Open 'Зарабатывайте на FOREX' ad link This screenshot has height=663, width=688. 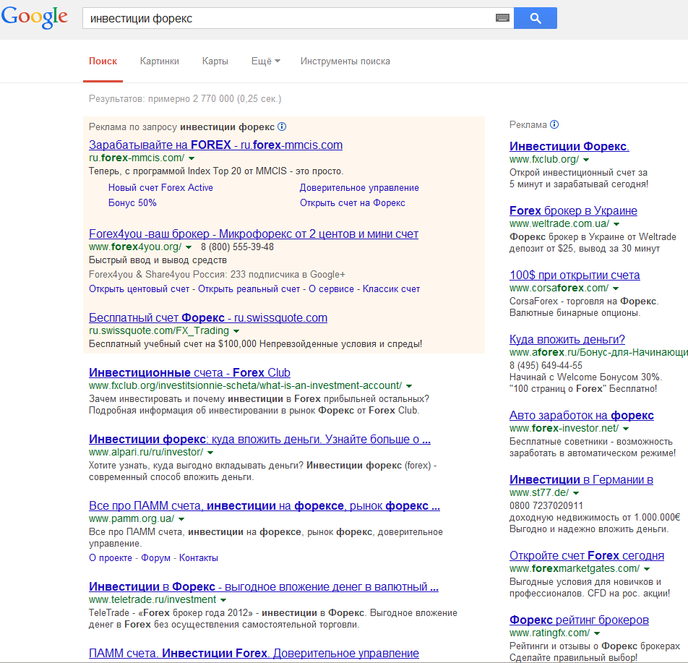215,145
